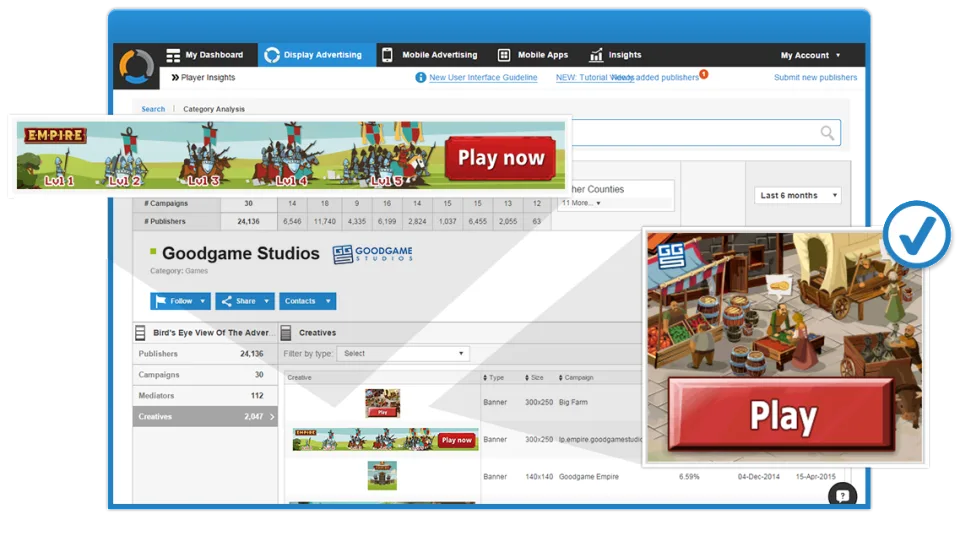
Task: Open Submit new publishers link
Action: pyautogui.click(x=815, y=77)
